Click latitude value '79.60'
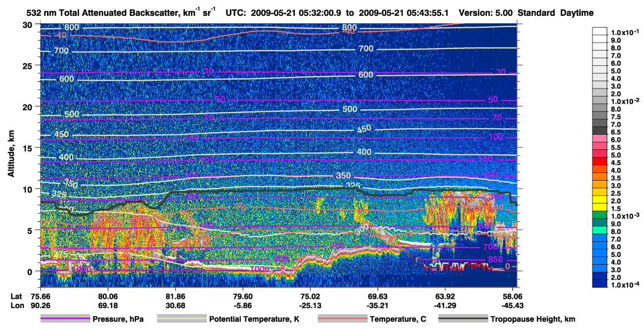Viewport: 644px width, 330px height. [x=242, y=296]
